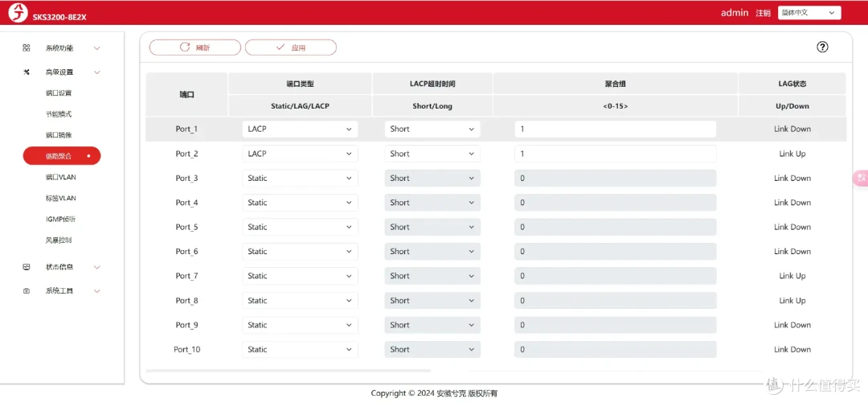The width and height of the screenshot is (868, 403).
Task: Open the 端口设置 menu item
Action: click(59, 93)
